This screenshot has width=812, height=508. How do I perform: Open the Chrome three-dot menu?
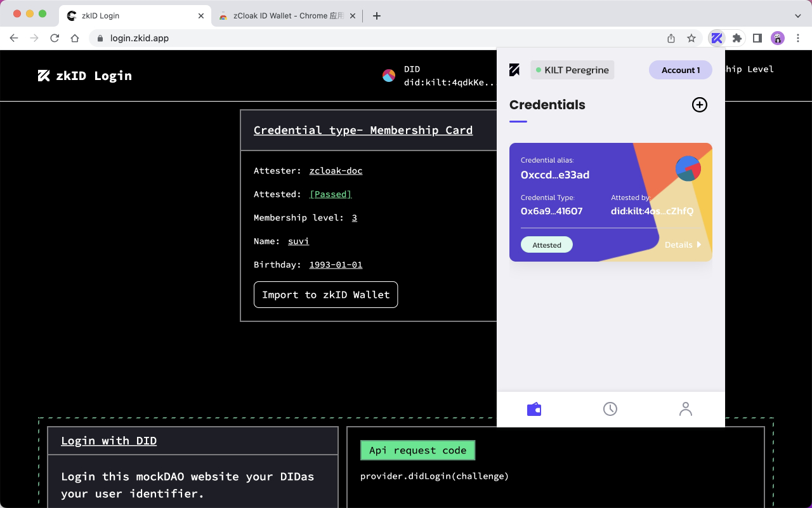tap(798, 38)
